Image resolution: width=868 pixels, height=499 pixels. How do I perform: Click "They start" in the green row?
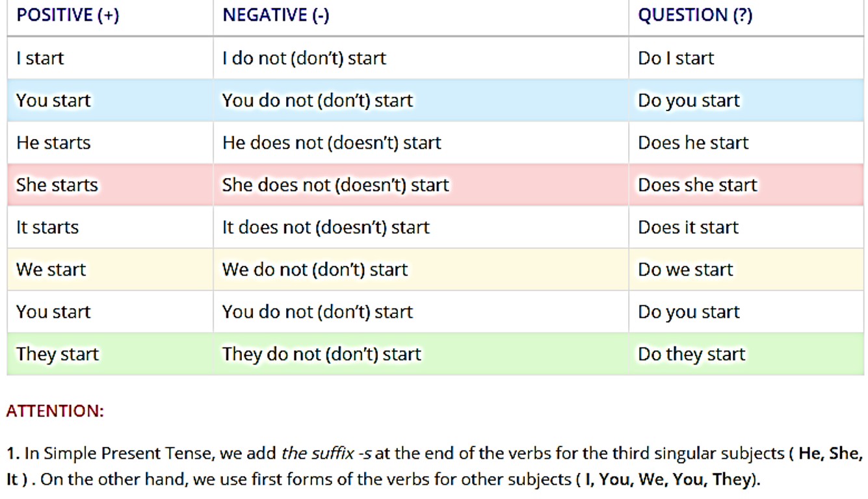coord(57,354)
